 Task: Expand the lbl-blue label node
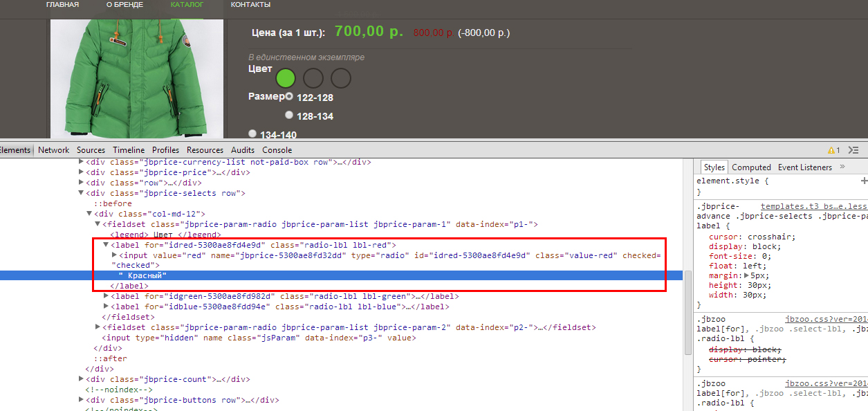pos(107,307)
